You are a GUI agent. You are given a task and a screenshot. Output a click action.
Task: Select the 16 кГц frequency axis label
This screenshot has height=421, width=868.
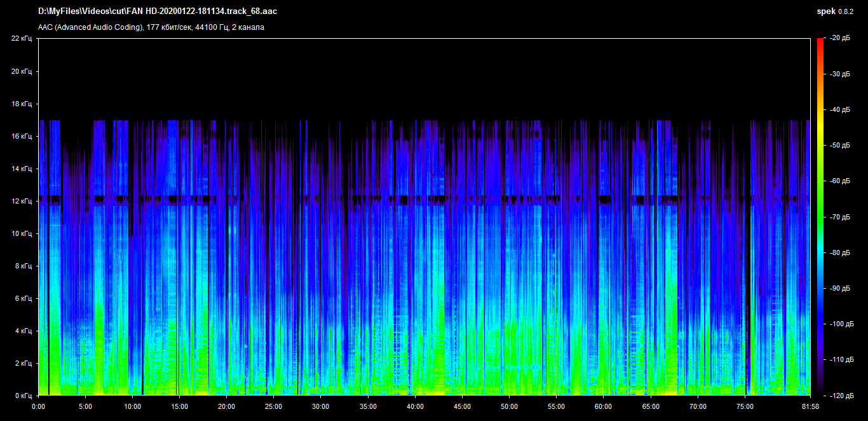click(22, 136)
